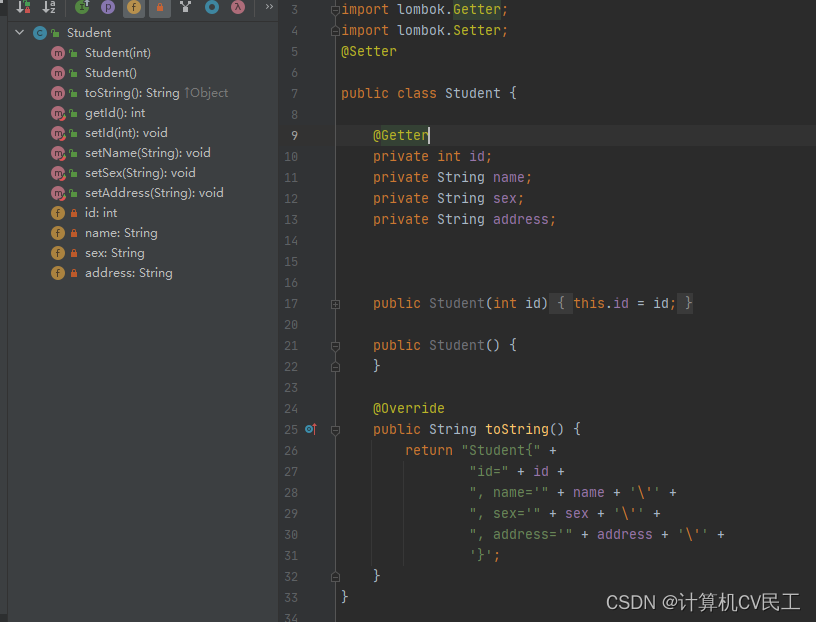Toggle Show Lambdas icon
Image resolution: width=816 pixels, height=622 pixels.
click(x=238, y=7)
